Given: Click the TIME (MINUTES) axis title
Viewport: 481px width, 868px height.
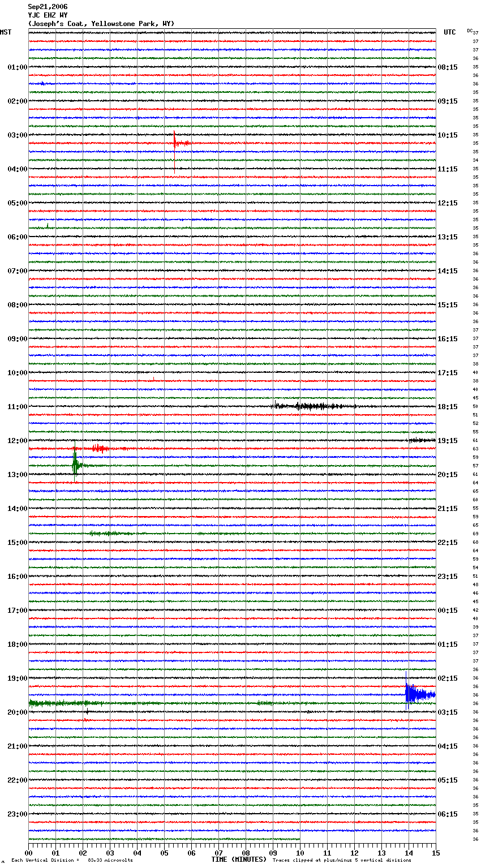Looking at the screenshot, I should point(239,860).
